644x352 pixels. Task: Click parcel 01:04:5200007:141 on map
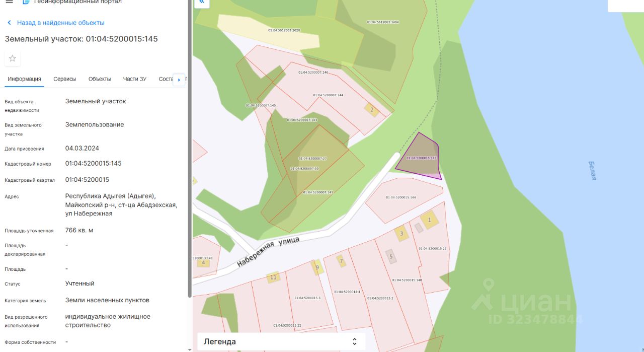tap(318, 192)
